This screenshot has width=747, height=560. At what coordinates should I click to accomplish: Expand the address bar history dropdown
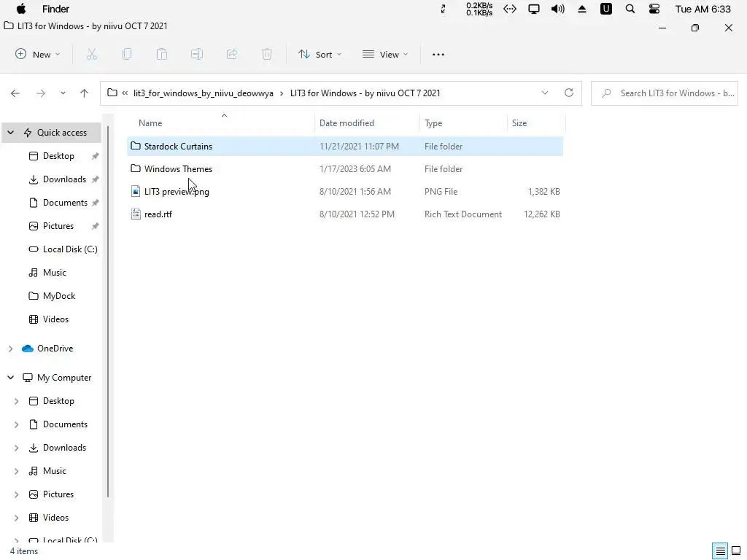pos(544,93)
